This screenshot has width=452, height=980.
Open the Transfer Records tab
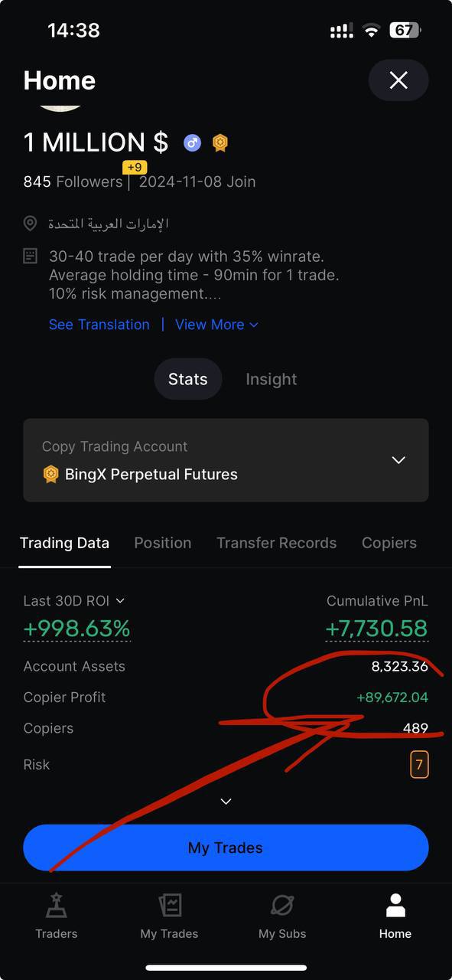click(276, 543)
